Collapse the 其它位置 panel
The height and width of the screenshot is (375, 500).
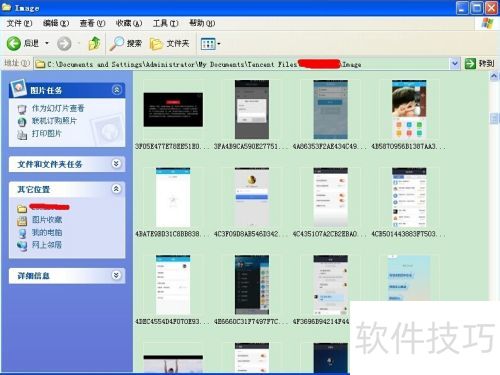(x=116, y=189)
